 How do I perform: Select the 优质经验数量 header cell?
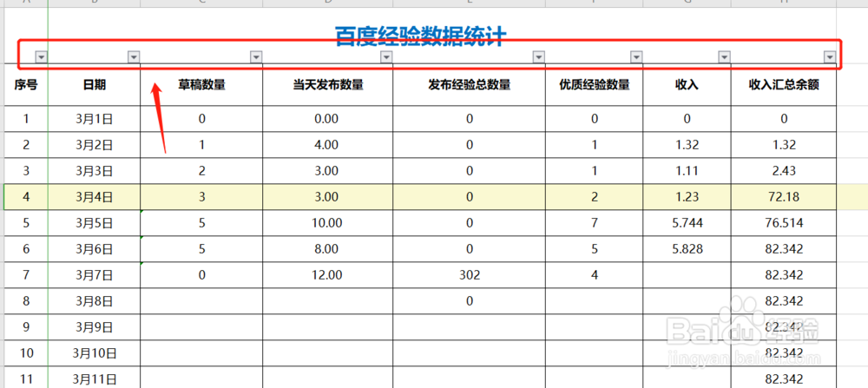[x=594, y=85]
